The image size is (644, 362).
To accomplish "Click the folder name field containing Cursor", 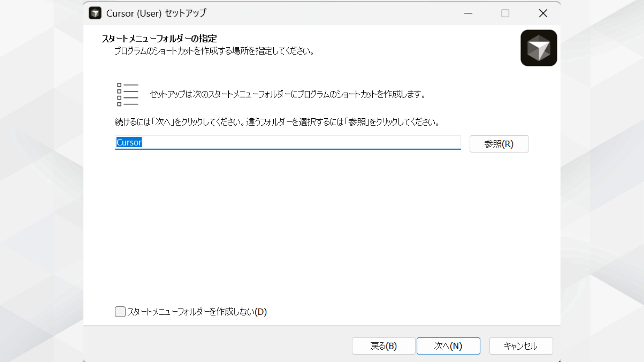I will 288,142.
